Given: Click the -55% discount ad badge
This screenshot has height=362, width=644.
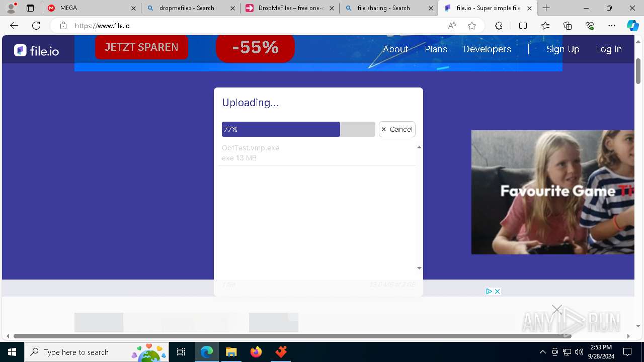Looking at the screenshot, I should 255,48.
